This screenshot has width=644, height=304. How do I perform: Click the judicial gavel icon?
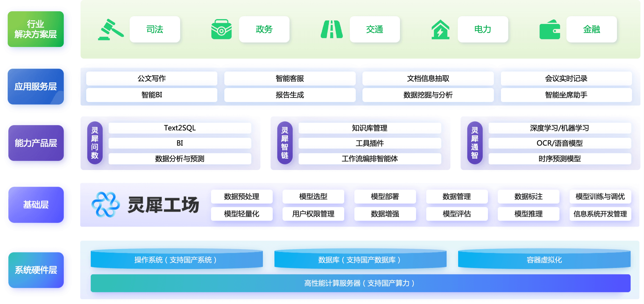coord(111,29)
